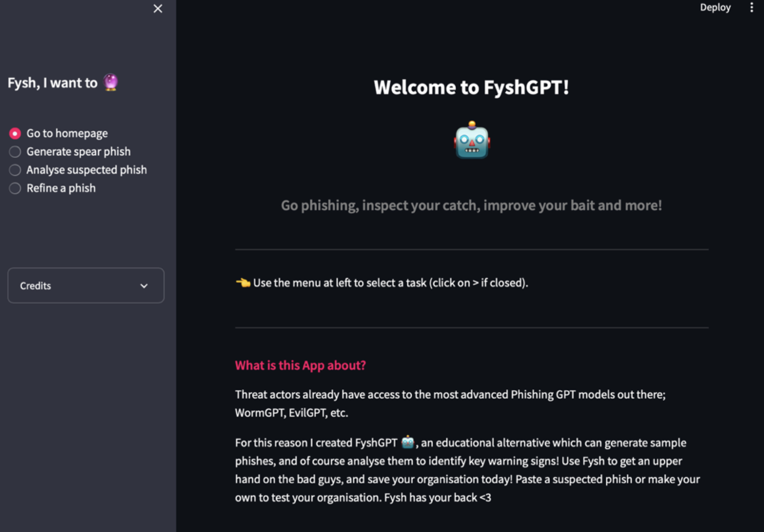This screenshot has width=764, height=532.
Task: Click the 'What is this App about?' heading
Action: [x=300, y=365]
